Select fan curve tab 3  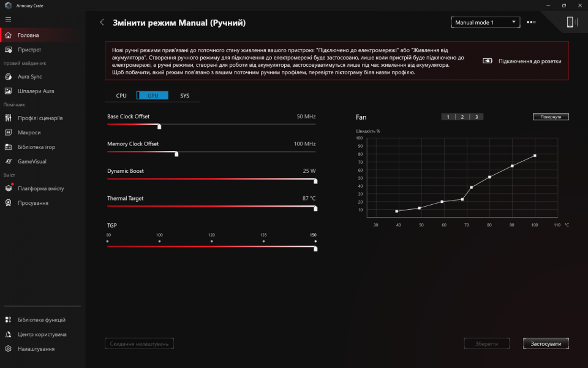(x=477, y=117)
